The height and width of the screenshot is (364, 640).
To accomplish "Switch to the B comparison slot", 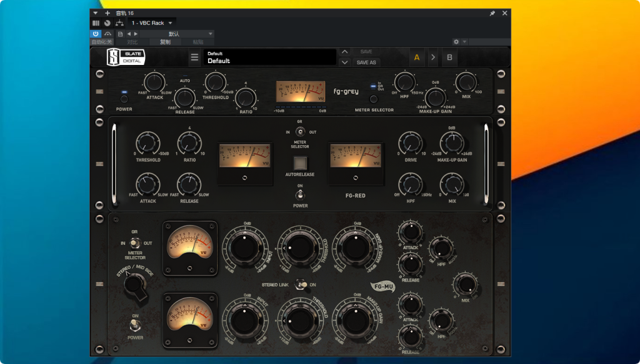I will click(449, 57).
